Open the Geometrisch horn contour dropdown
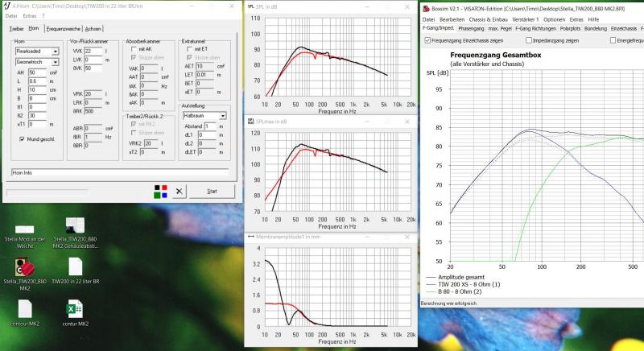 (x=55, y=62)
